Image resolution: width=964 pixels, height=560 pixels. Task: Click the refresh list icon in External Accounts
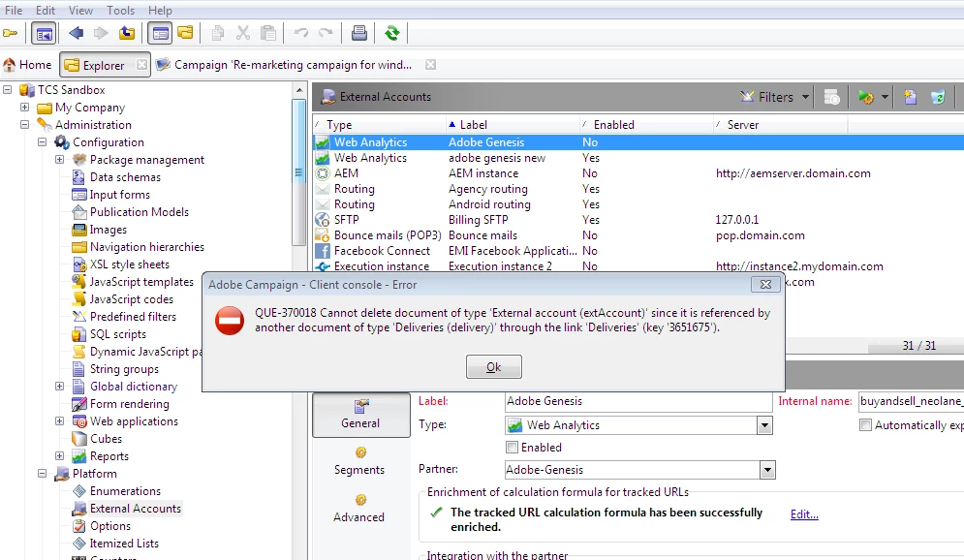click(938, 97)
